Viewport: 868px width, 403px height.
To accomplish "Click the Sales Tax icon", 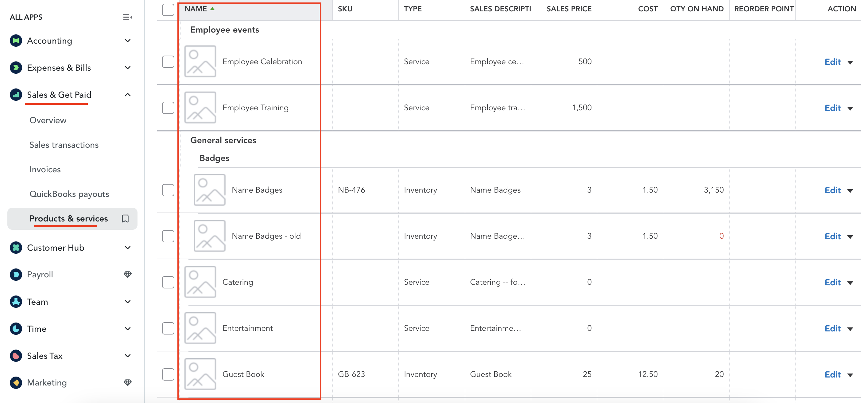I will click(x=16, y=356).
